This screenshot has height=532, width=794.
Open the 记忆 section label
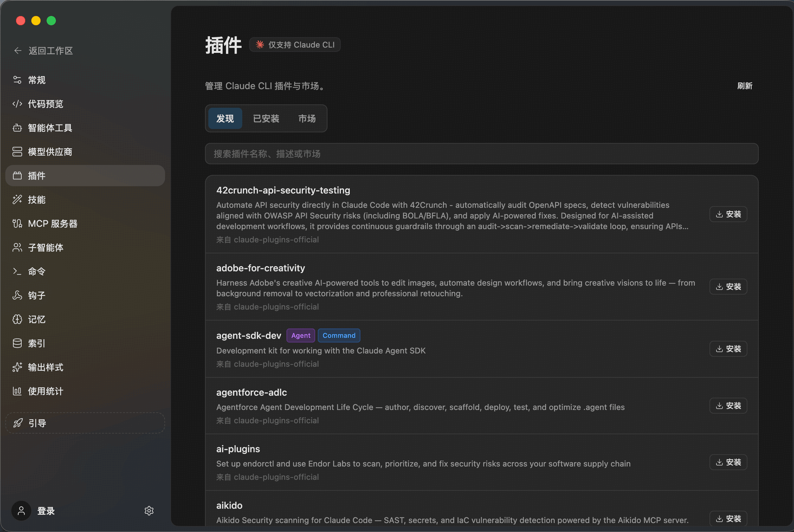point(37,319)
